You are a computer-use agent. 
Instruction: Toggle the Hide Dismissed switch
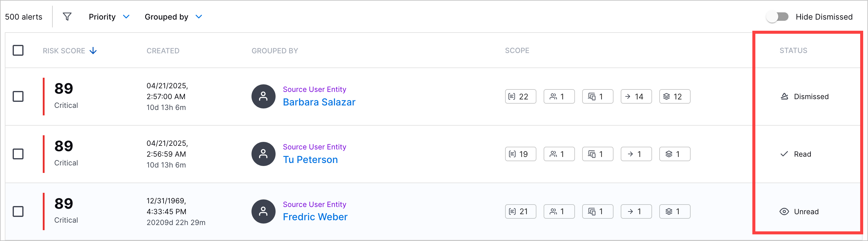(777, 17)
